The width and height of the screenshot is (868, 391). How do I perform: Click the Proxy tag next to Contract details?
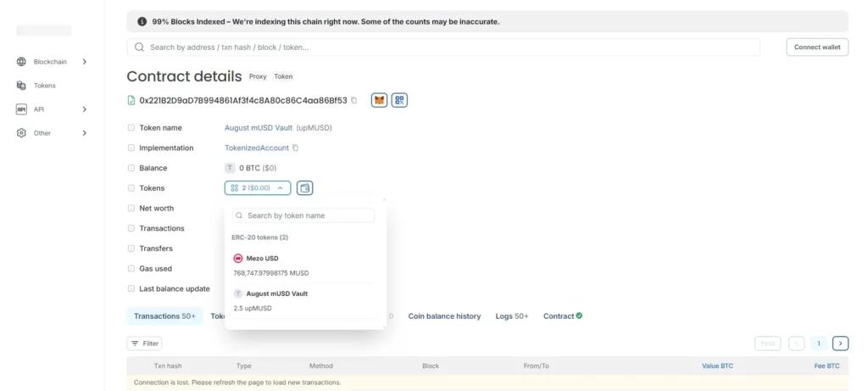pyautogui.click(x=258, y=76)
